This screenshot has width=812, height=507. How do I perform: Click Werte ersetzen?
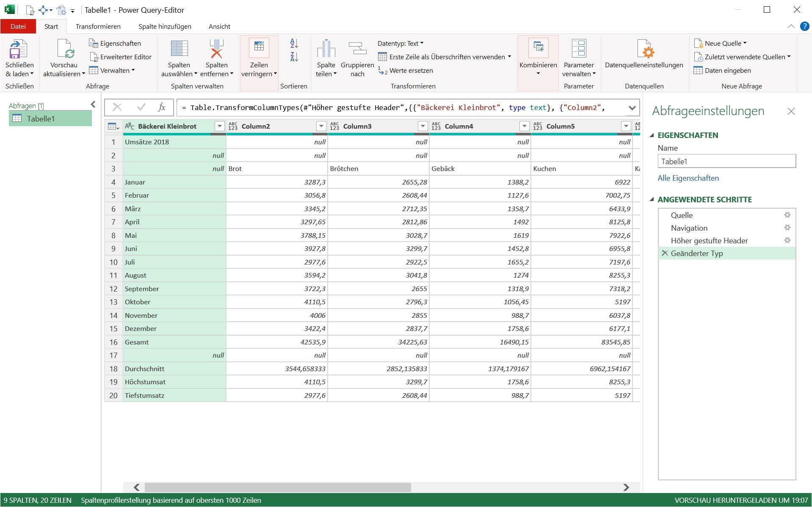405,70
